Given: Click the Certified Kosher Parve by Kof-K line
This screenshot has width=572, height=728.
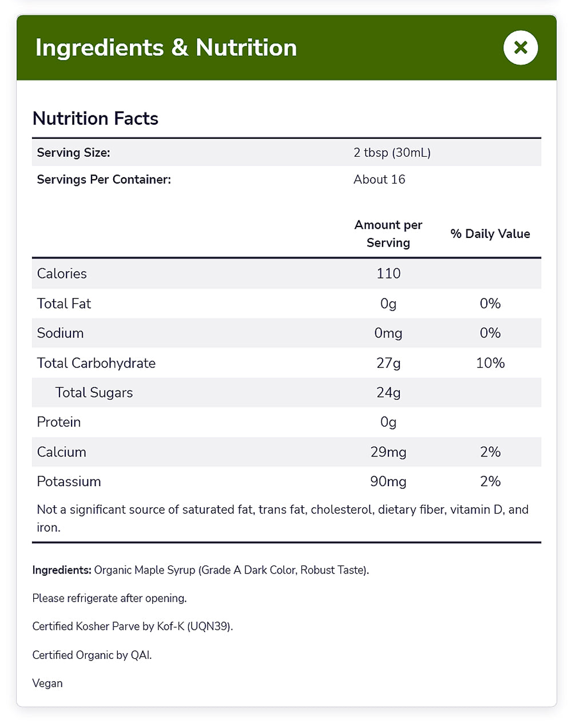Looking at the screenshot, I should (133, 627).
